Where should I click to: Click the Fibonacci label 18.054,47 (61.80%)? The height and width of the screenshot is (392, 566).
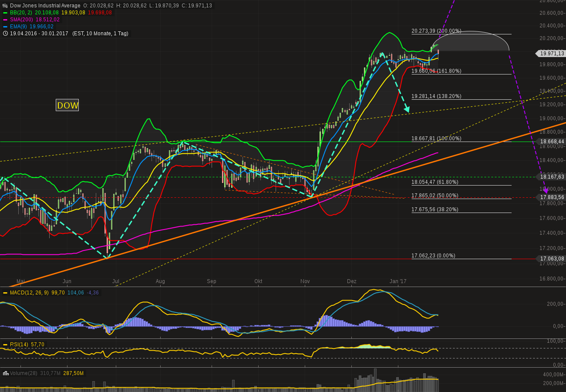[435, 182]
